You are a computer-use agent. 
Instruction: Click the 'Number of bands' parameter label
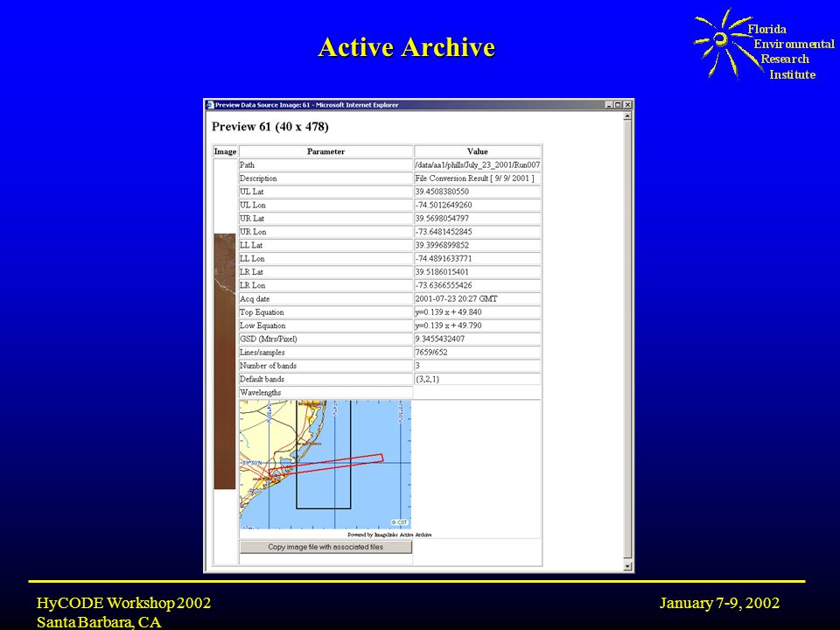pos(268,366)
